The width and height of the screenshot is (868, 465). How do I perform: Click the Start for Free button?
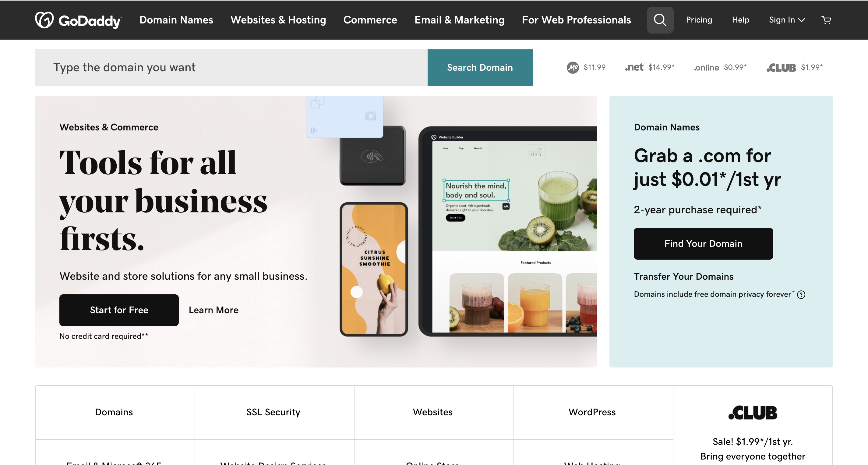point(119,310)
